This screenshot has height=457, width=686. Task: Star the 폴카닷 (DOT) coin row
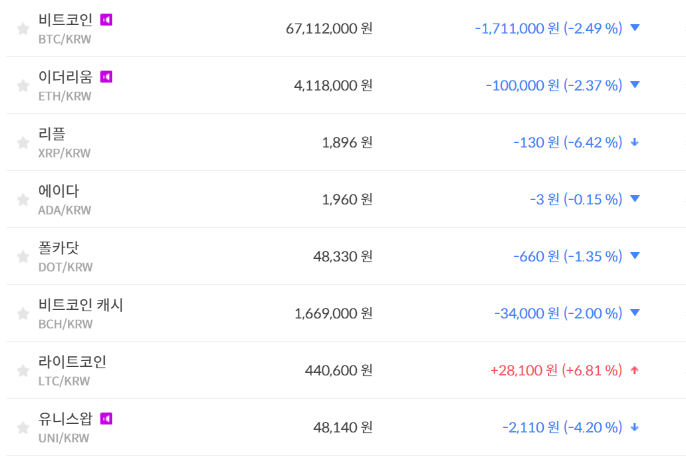pyautogui.click(x=23, y=257)
